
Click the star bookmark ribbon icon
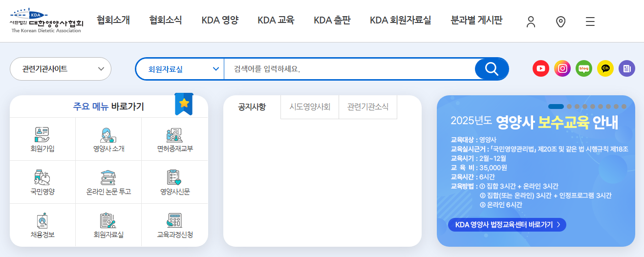184,104
